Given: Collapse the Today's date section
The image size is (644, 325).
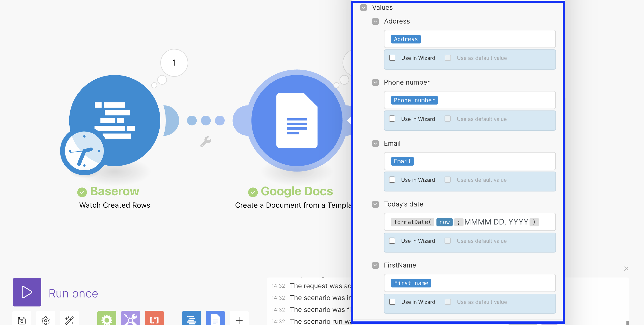Looking at the screenshot, I should pyautogui.click(x=375, y=204).
